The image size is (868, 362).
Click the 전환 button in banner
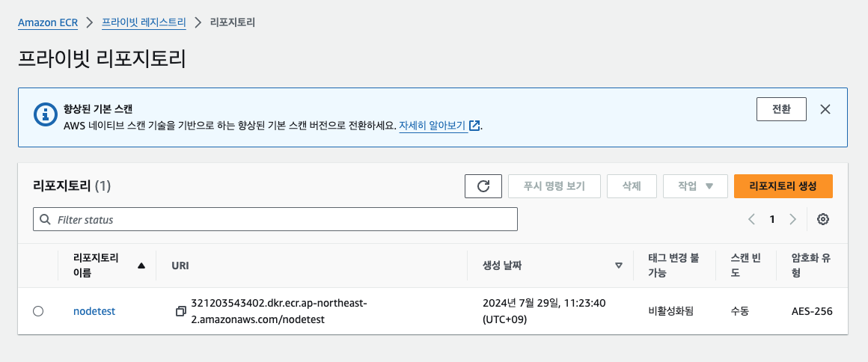click(781, 109)
